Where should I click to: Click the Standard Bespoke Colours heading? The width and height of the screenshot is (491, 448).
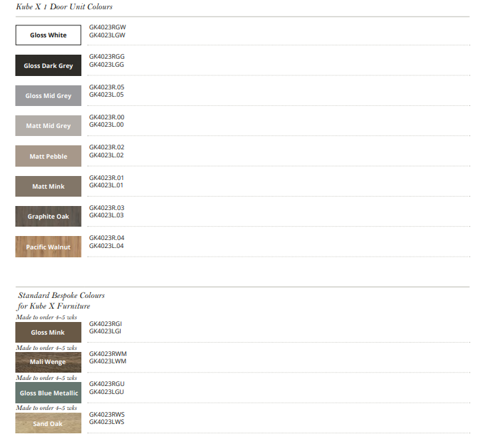61,295
